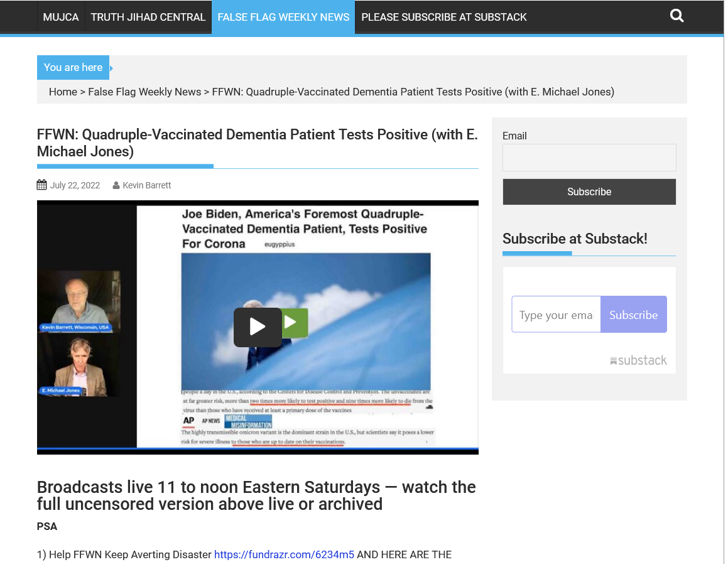Open the MUJCA menu item

[61, 17]
